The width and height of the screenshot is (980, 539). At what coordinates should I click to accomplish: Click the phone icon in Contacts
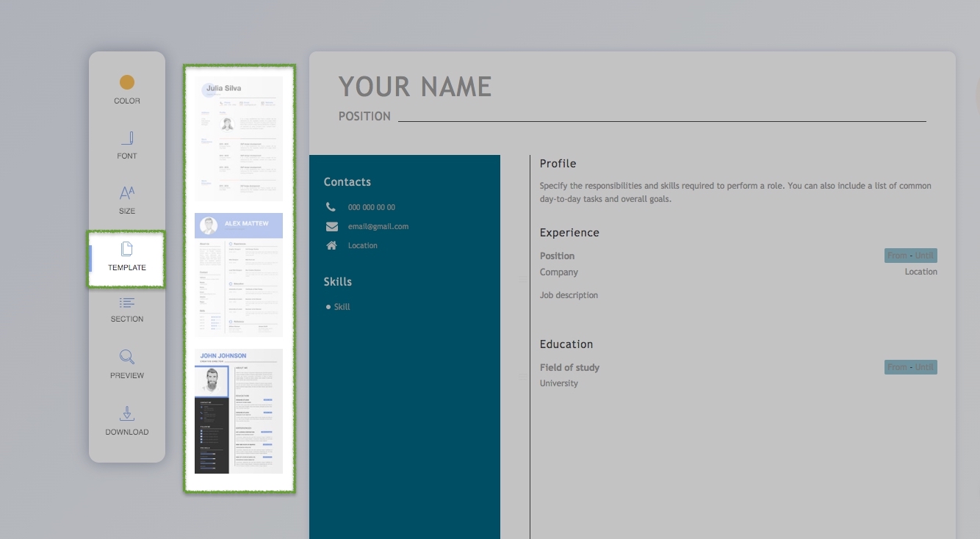coord(331,207)
